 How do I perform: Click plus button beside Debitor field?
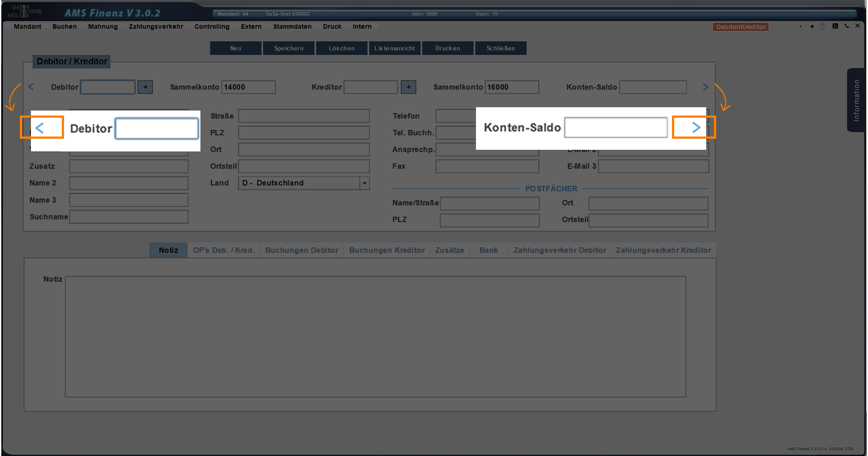tap(145, 87)
